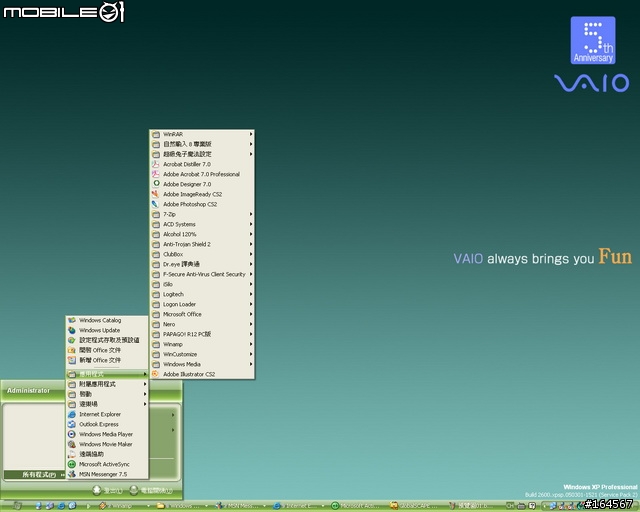Open Windows Movie Maker
This screenshot has height=512, width=640.
click(x=107, y=444)
